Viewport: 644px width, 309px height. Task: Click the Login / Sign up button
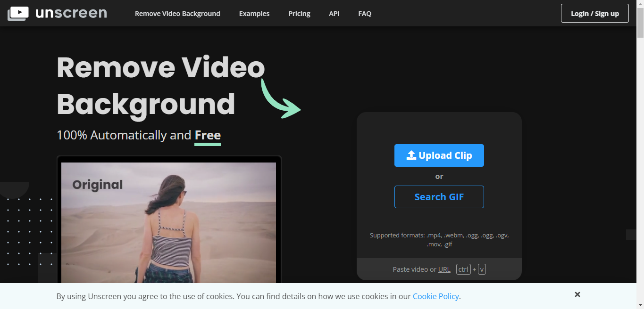pos(594,13)
